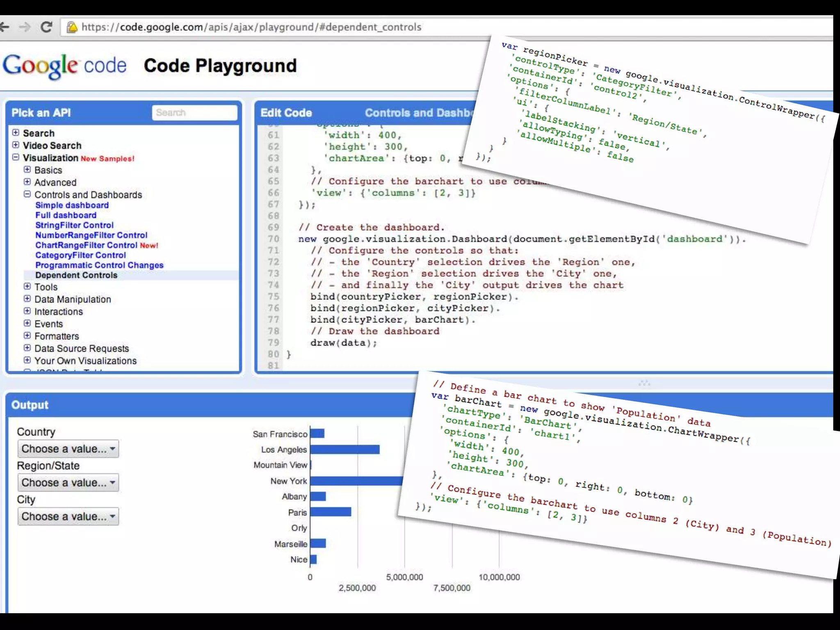
Task: Open the Region/State value dropdown
Action: (68, 482)
